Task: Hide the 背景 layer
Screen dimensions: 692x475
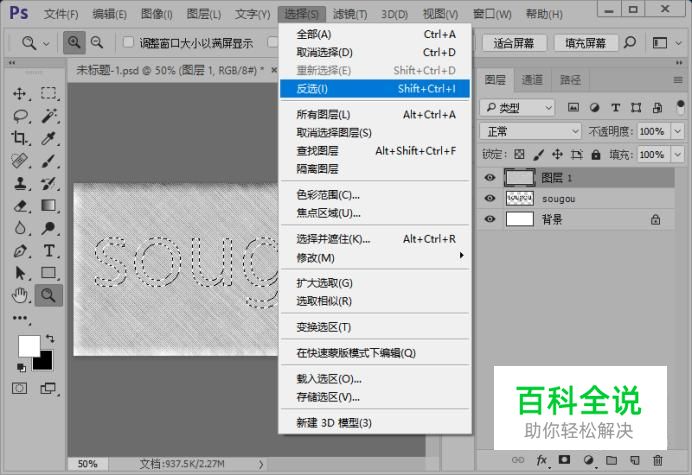Action: click(x=489, y=219)
